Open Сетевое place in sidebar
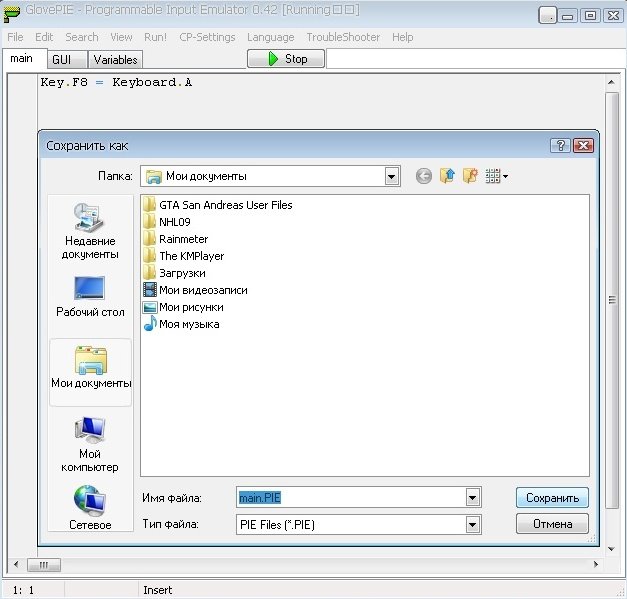 click(90, 507)
